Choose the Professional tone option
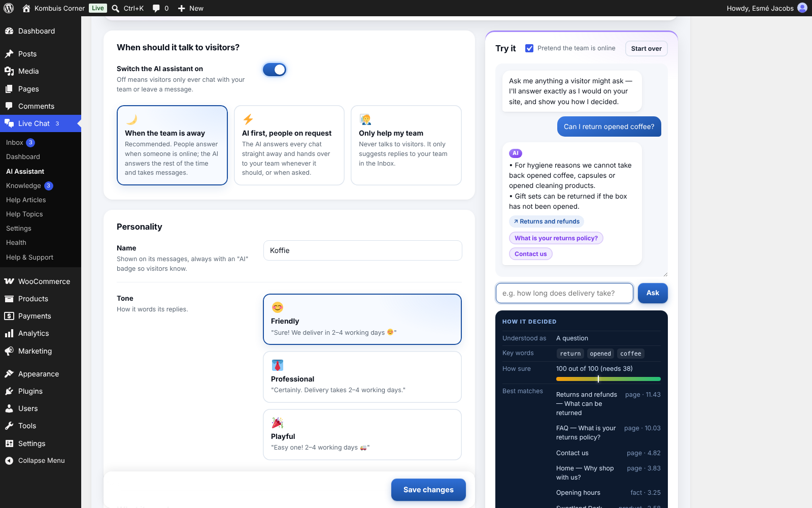The image size is (812, 508). (x=362, y=377)
